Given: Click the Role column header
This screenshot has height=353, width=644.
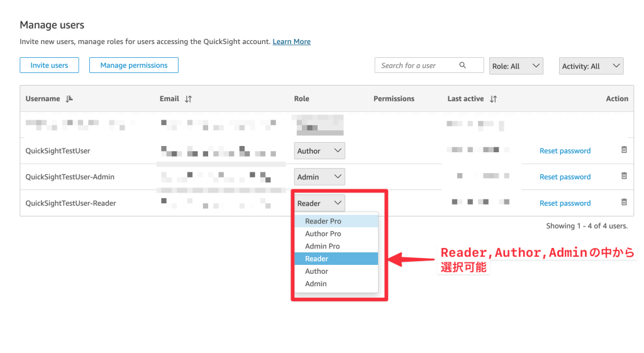Looking at the screenshot, I should tap(301, 99).
